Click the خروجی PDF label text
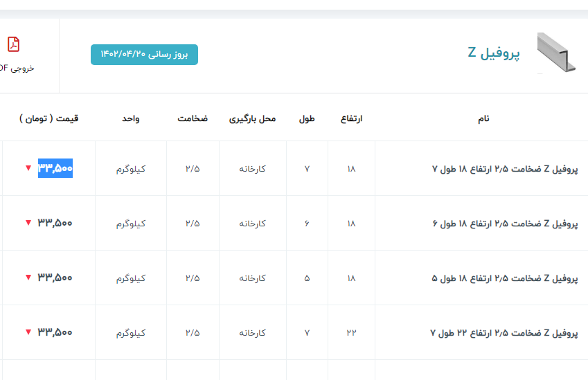Viewport: 588px width, 380px height. point(17,68)
